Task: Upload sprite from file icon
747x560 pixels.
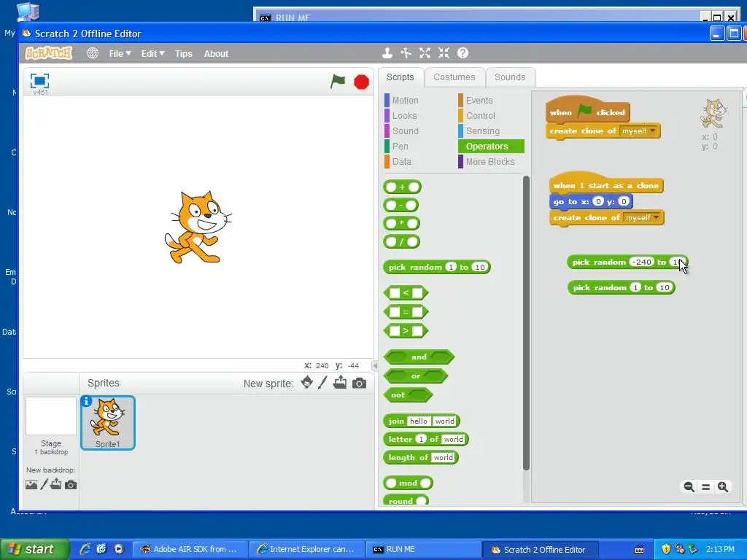Action: click(340, 382)
